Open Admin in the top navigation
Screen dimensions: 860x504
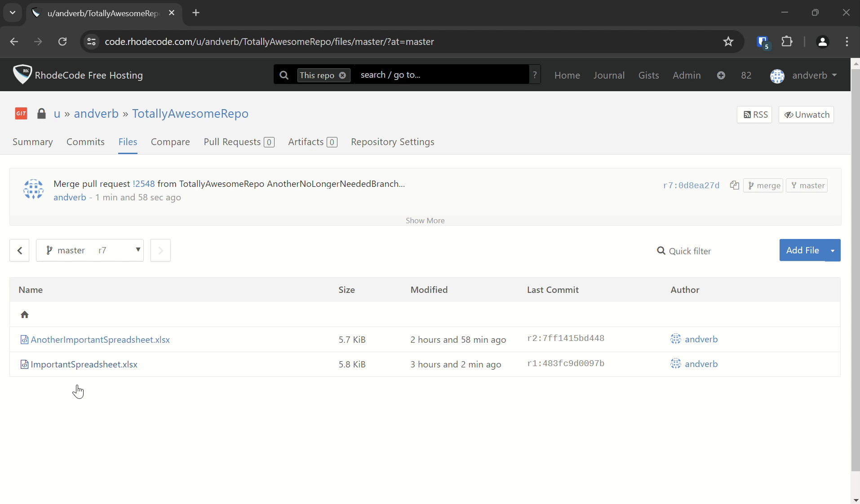click(687, 75)
